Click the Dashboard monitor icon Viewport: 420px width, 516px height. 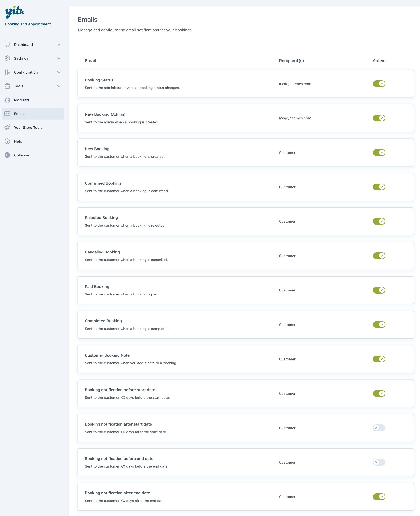tap(8, 45)
